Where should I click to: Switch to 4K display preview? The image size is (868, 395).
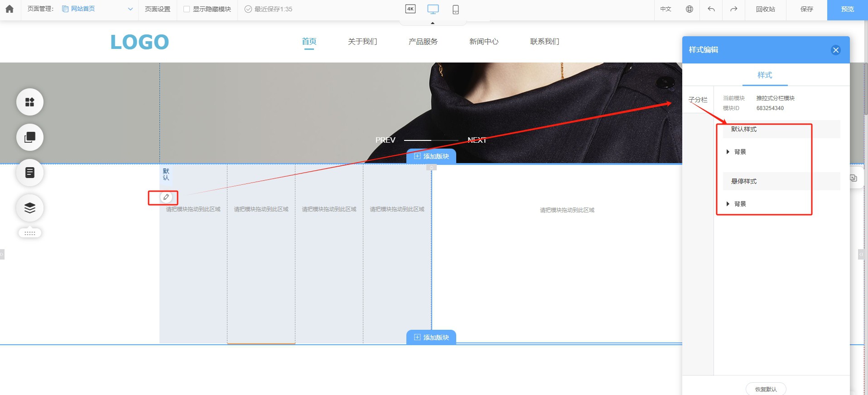click(410, 9)
